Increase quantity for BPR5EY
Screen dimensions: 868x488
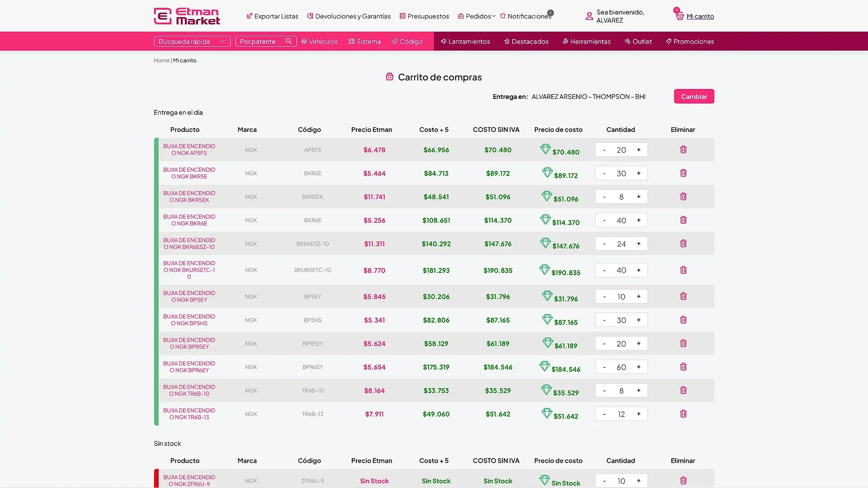pos(638,343)
